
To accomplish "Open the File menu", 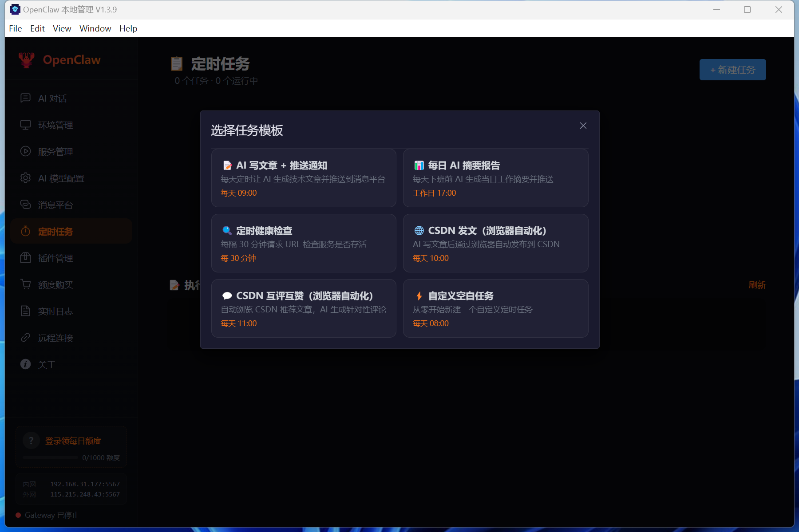I will [15, 28].
